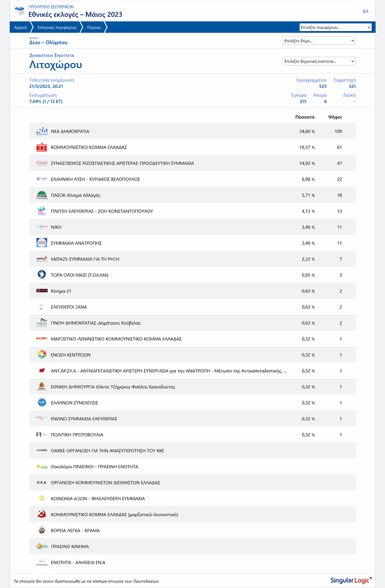Click the ΣΥΡΙΖΑ party logo

(x=41, y=163)
